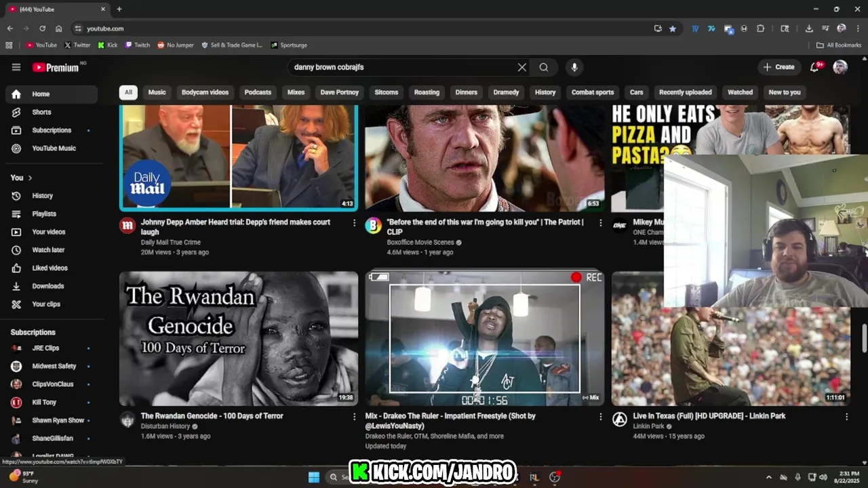868x488 pixels.
Task: Open the Kill Tony subscription
Action: (52, 402)
